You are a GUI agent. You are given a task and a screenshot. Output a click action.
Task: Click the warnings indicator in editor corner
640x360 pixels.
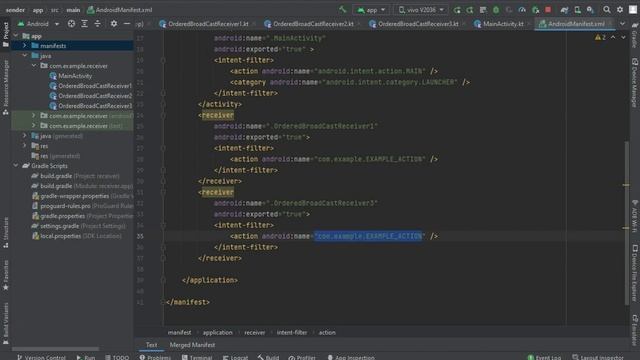click(x=600, y=38)
